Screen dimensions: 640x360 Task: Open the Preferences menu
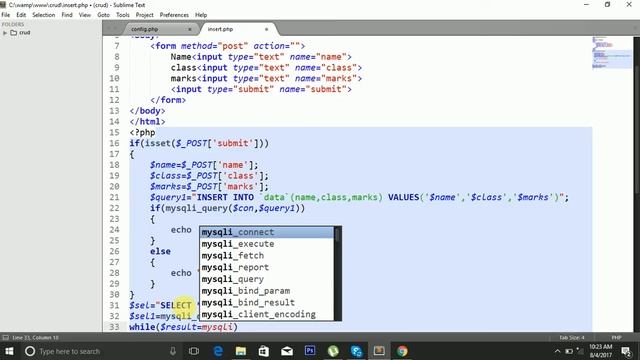174,15
